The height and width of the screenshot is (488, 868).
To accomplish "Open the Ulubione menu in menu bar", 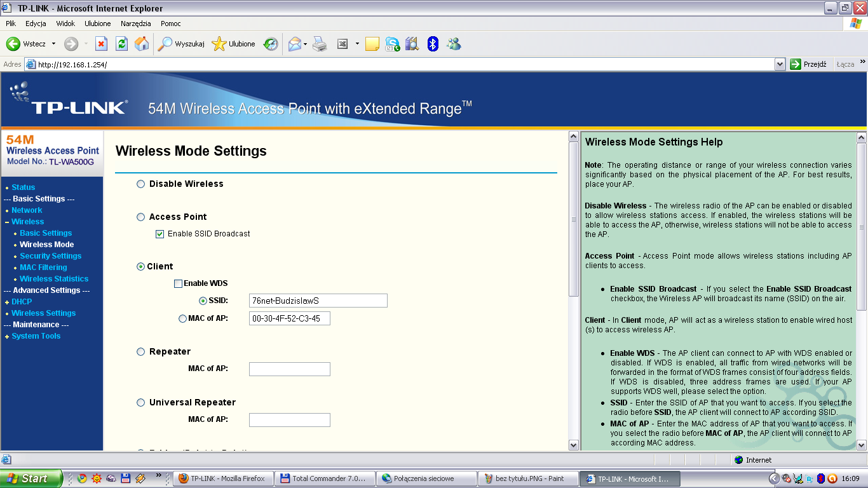I will pos(98,24).
